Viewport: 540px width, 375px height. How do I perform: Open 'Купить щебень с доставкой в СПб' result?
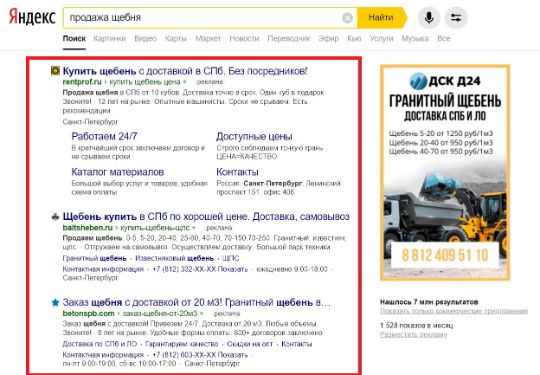185,71
